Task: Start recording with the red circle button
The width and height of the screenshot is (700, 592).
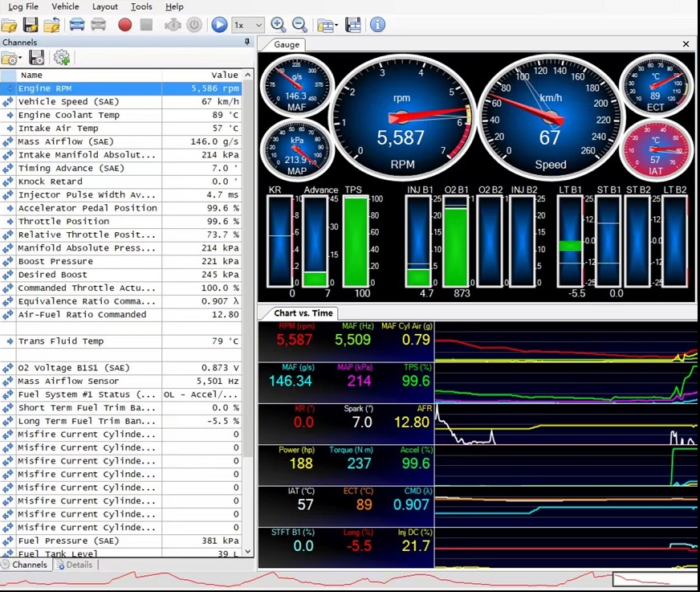Action: [x=125, y=25]
